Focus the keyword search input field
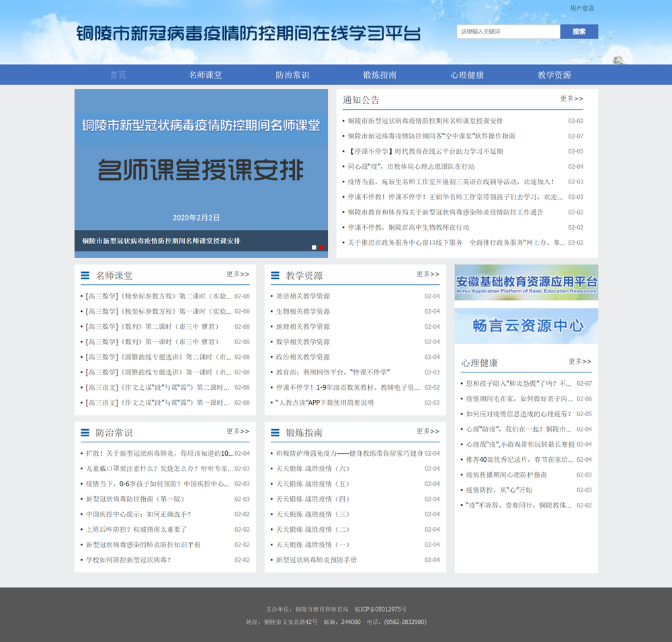This screenshot has width=672, height=642. [508, 32]
